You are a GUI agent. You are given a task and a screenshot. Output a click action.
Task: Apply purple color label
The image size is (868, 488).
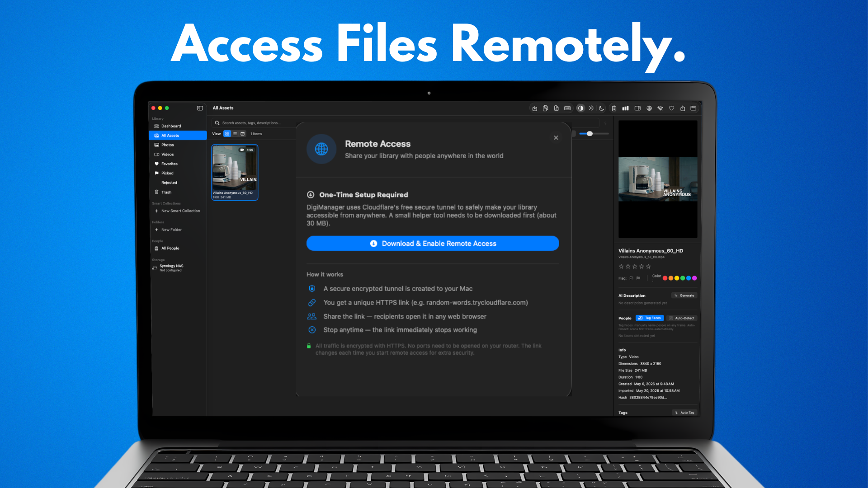(x=694, y=278)
